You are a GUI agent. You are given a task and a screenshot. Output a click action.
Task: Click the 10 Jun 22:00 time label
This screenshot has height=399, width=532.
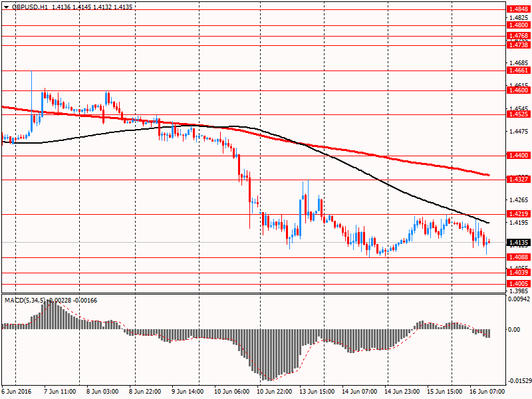pos(274,392)
